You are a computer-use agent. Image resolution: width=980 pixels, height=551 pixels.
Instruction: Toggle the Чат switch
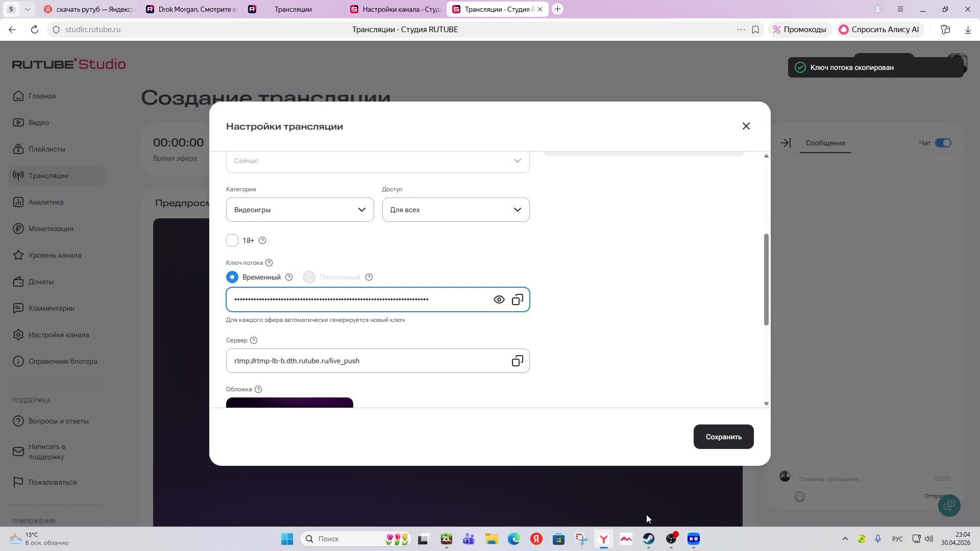943,143
